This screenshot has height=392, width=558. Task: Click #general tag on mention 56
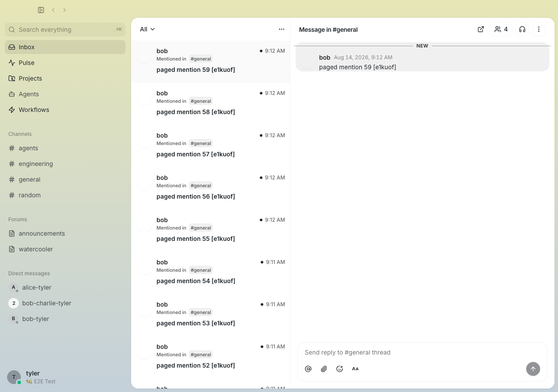(201, 186)
